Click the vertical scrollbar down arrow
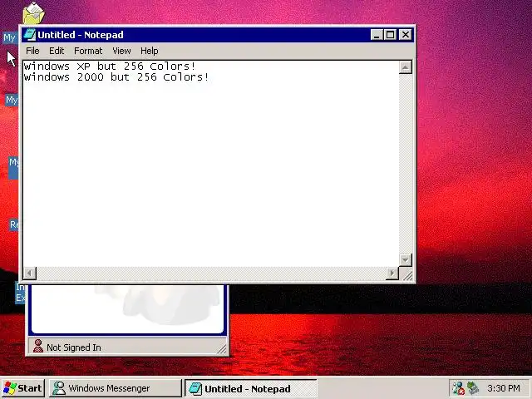532x399 pixels. click(405, 260)
